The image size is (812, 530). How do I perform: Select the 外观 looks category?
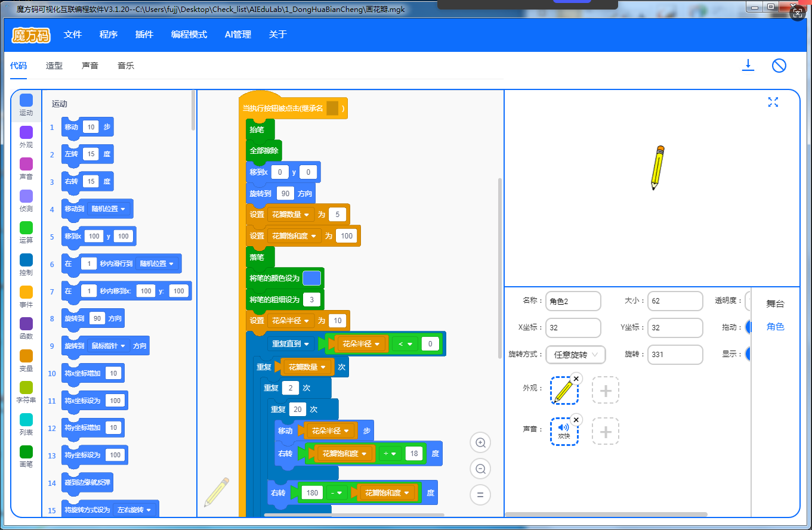(x=26, y=137)
